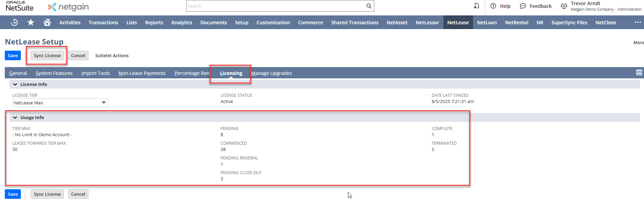Switch to the Percentage Rent subtab
The image size is (644, 219).
192,73
